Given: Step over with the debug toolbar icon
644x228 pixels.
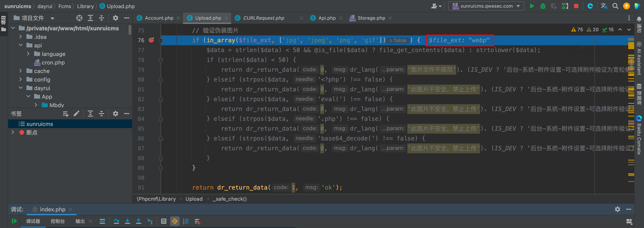Looking at the screenshot, I should point(116,221).
